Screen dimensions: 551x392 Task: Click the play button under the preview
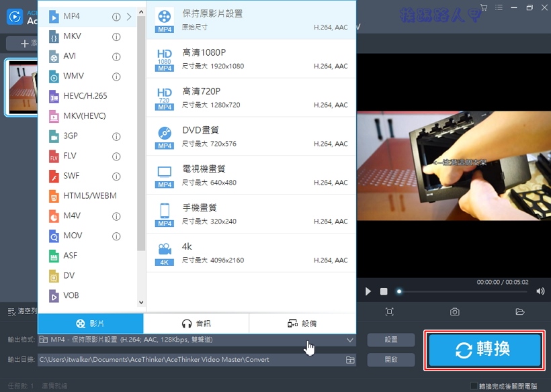(368, 291)
